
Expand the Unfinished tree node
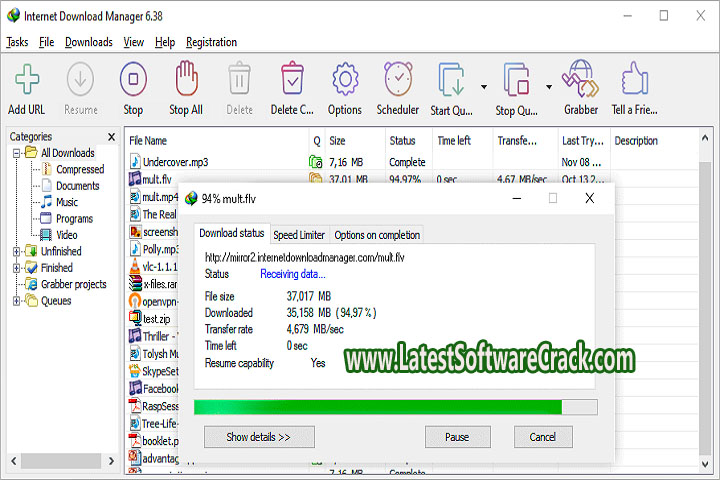17,252
